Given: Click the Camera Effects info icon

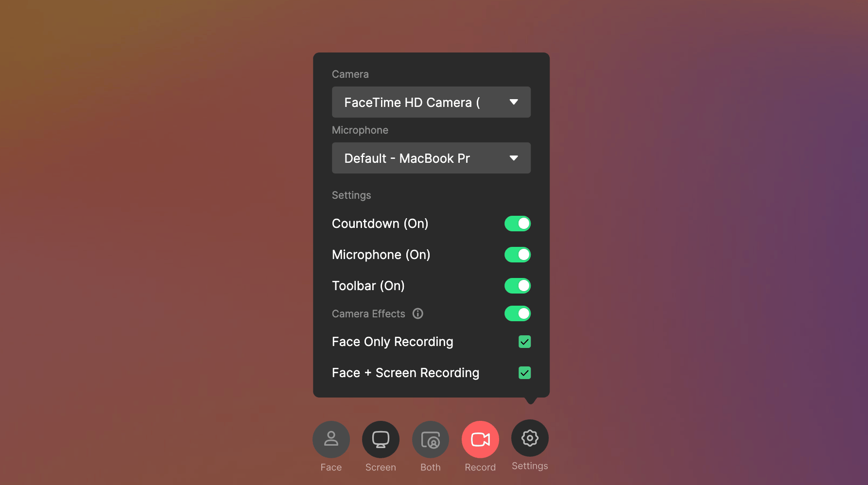Looking at the screenshot, I should click(418, 313).
